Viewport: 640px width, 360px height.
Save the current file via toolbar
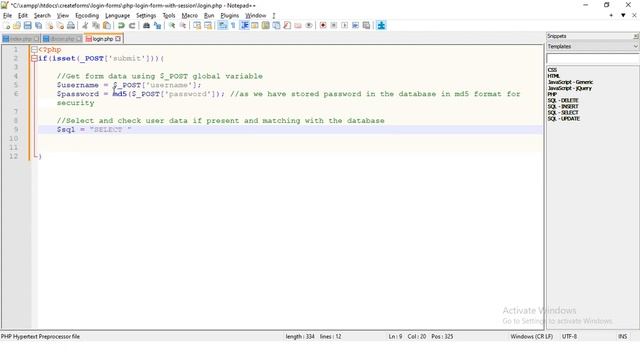tap(27, 25)
